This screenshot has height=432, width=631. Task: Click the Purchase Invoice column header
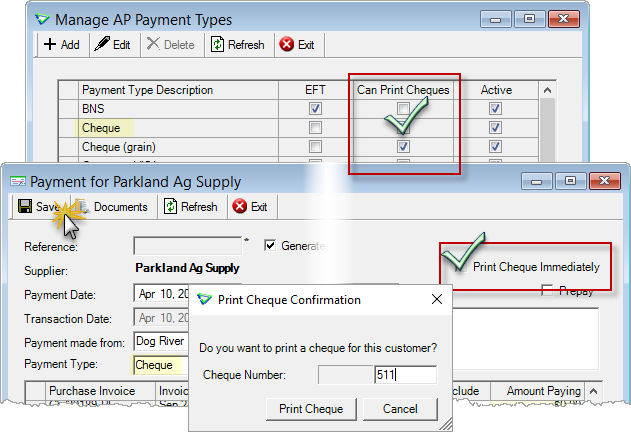point(100,391)
